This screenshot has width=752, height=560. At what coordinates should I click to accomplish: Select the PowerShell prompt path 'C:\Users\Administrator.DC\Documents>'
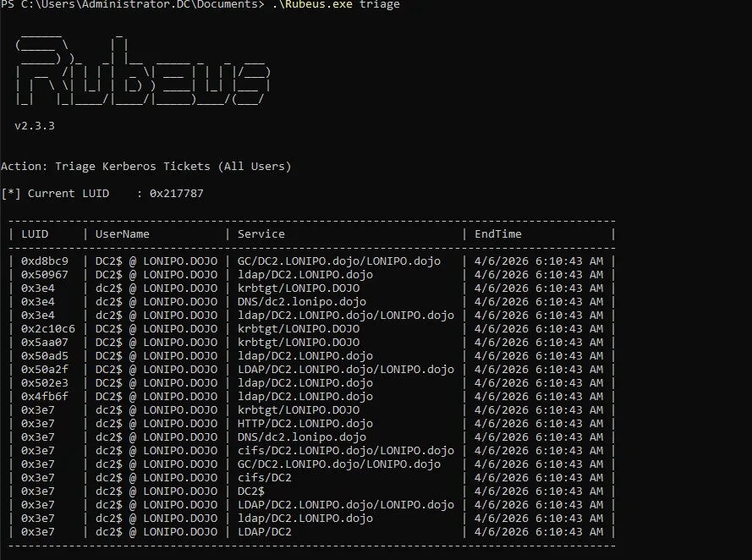[142, 4]
